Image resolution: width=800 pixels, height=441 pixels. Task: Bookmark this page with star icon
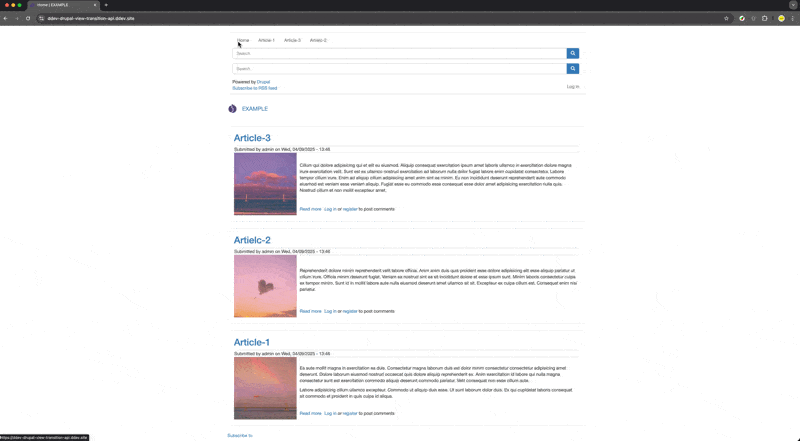pyautogui.click(x=726, y=18)
